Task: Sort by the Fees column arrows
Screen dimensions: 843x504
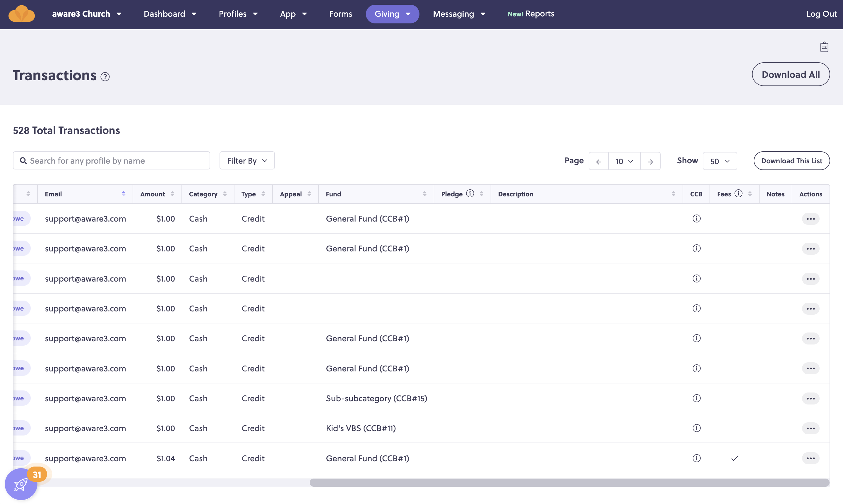Action: (750, 194)
